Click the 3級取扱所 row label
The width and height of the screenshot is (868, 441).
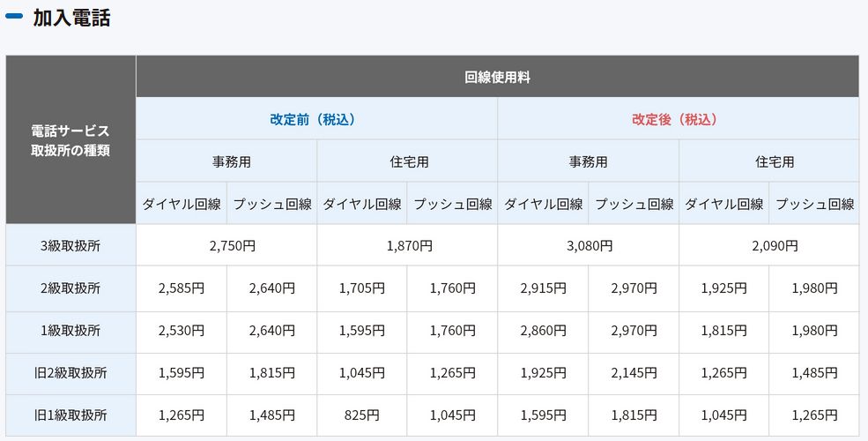(x=70, y=246)
